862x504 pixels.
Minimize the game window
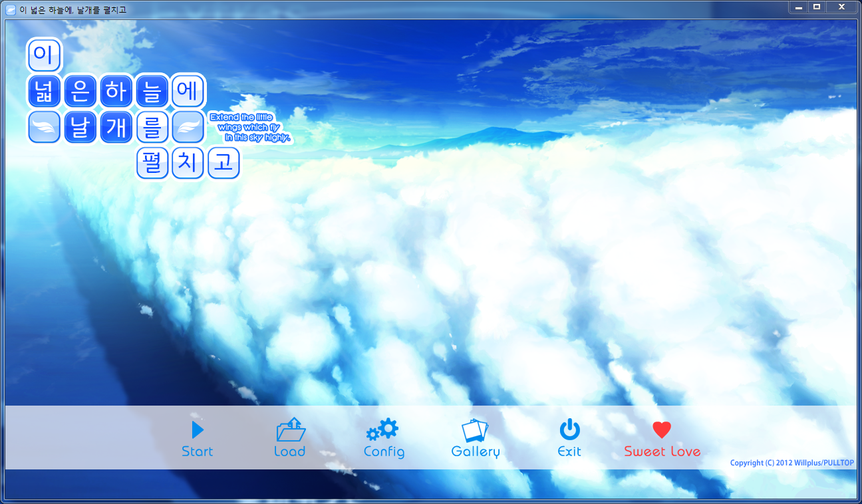[798, 7]
